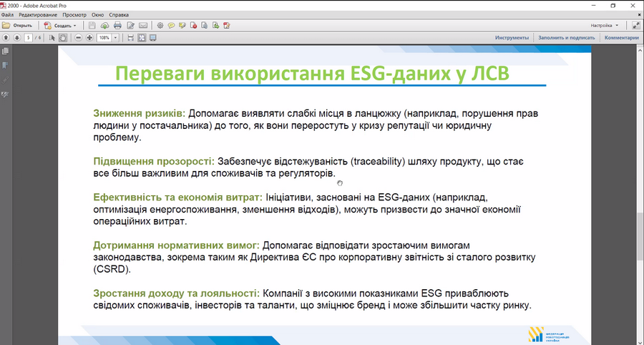
Task: Click the 108% zoom value field
Action: tap(104, 38)
